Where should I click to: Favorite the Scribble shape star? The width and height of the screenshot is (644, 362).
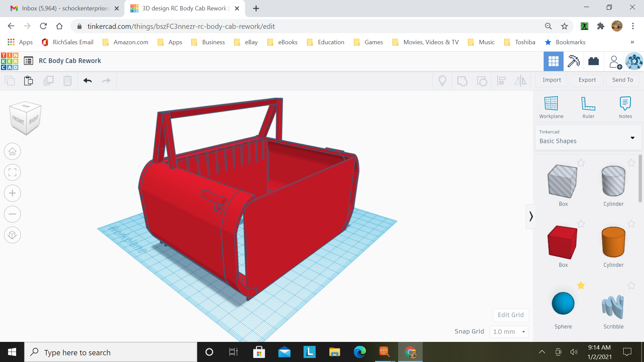631,286
